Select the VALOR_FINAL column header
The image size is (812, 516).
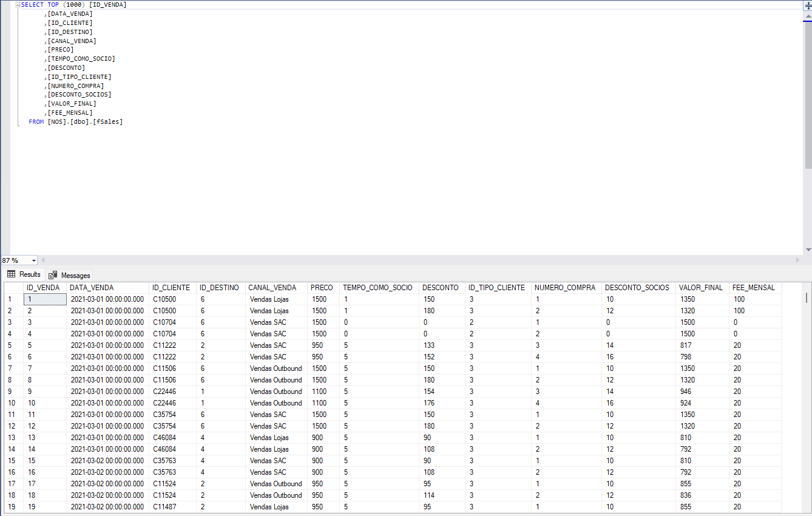703,288
